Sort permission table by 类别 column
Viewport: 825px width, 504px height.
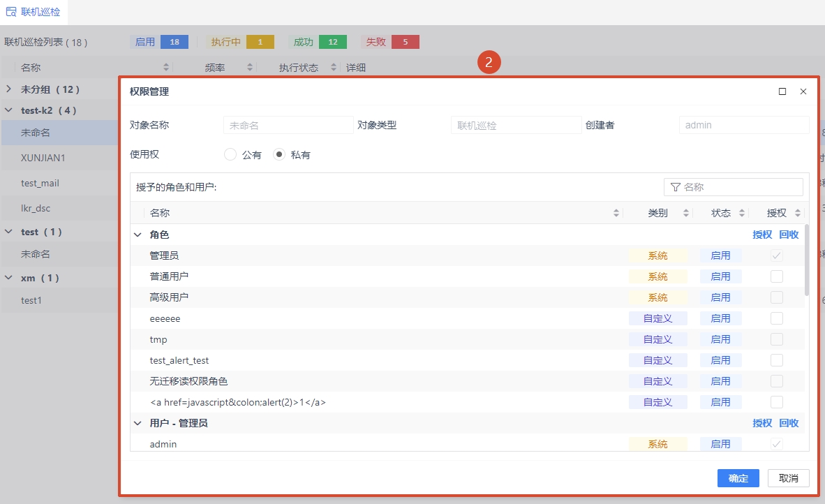click(685, 213)
